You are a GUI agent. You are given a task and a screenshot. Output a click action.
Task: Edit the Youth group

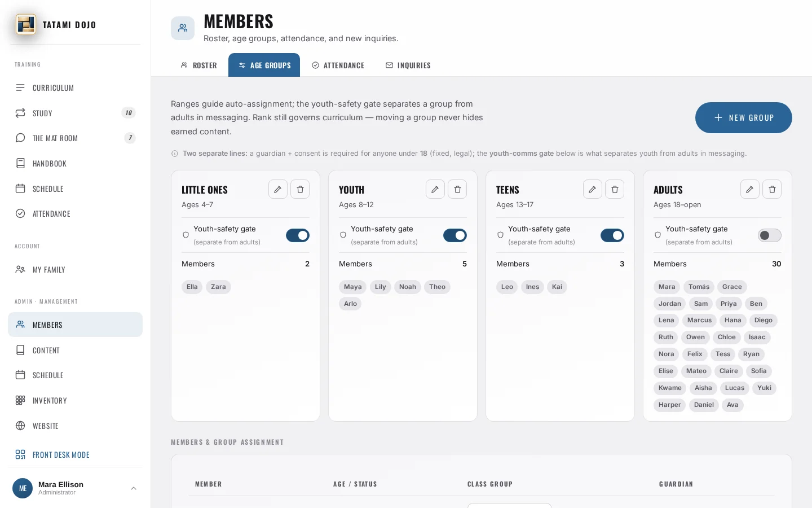[x=435, y=189]
